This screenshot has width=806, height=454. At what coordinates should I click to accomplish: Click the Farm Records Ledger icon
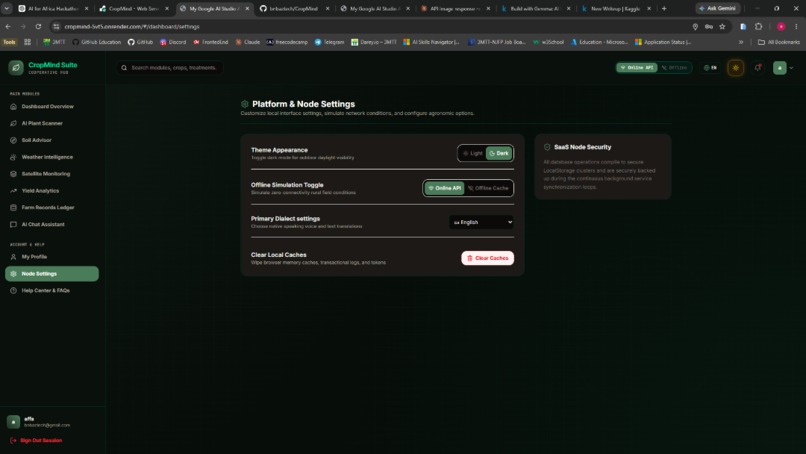pyautogui.click(x=13, y=208)
